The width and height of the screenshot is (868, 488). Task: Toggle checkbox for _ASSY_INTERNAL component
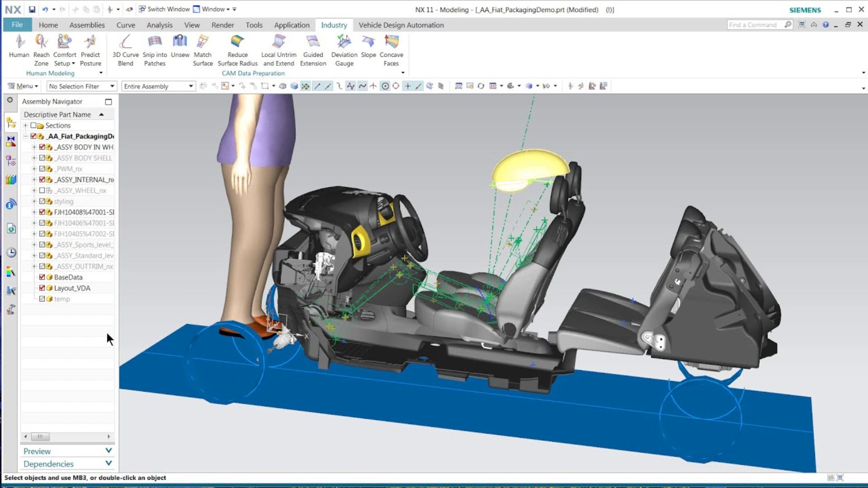coord(42,180)
